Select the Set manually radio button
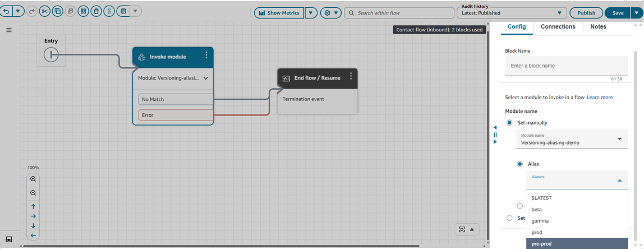Screen dimensions: 644x249 pos(509,123)
